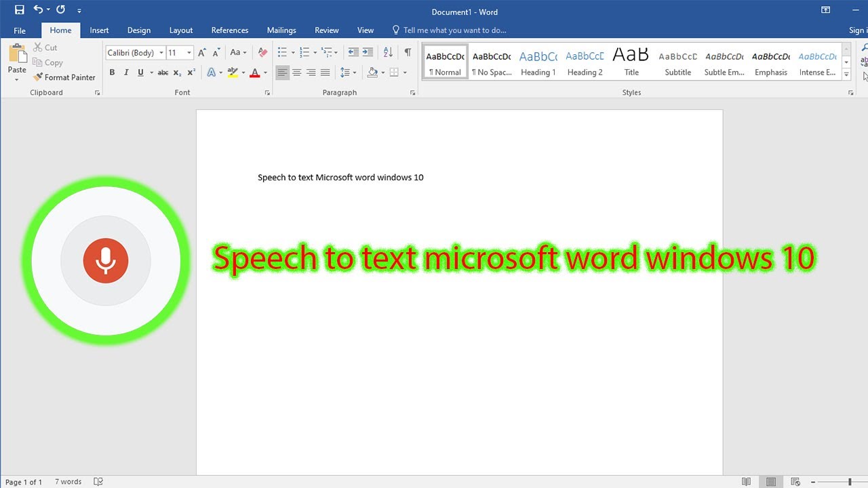Open line and paragraph spacing options

pyautogui.click(x=345, y=73)
